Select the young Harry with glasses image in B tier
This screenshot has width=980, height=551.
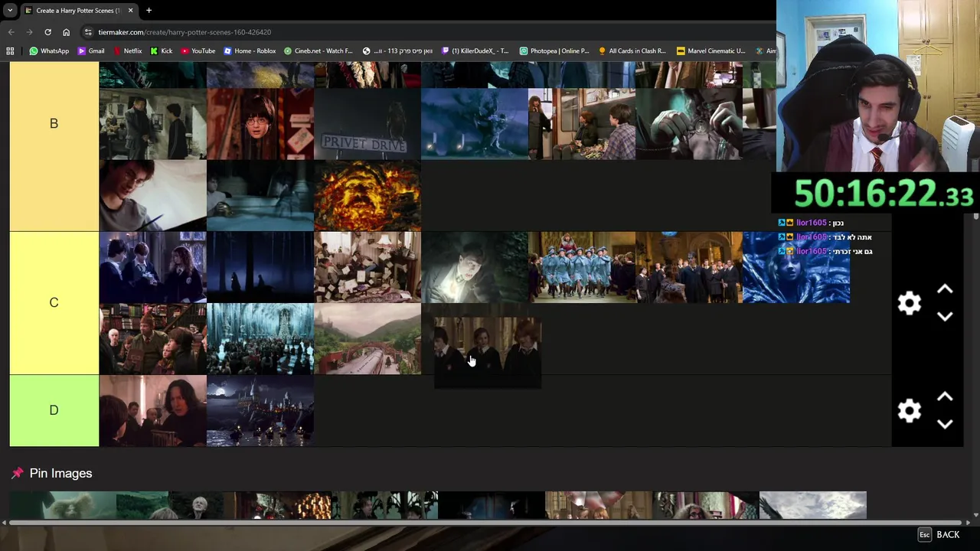[260, 124]
